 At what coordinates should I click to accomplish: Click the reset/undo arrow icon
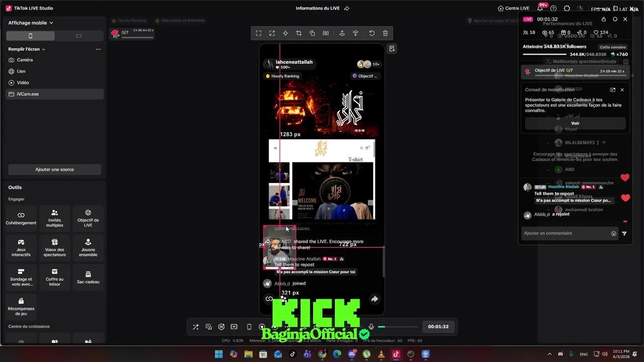(x=372, y=33)
